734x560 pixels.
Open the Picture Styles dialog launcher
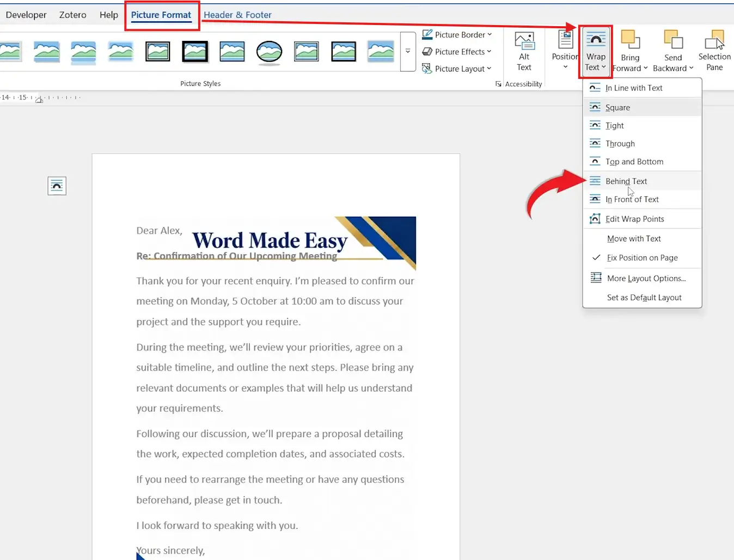click(x=498, y=84)
